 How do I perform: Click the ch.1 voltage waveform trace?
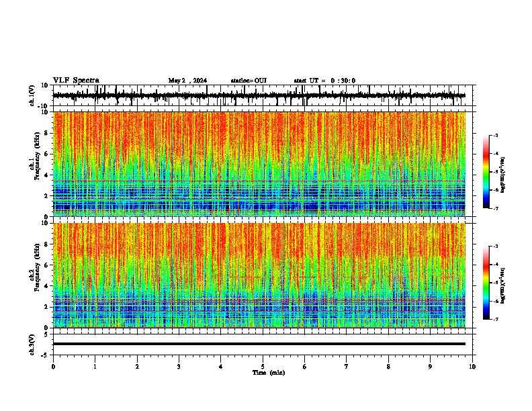point(259,95)
